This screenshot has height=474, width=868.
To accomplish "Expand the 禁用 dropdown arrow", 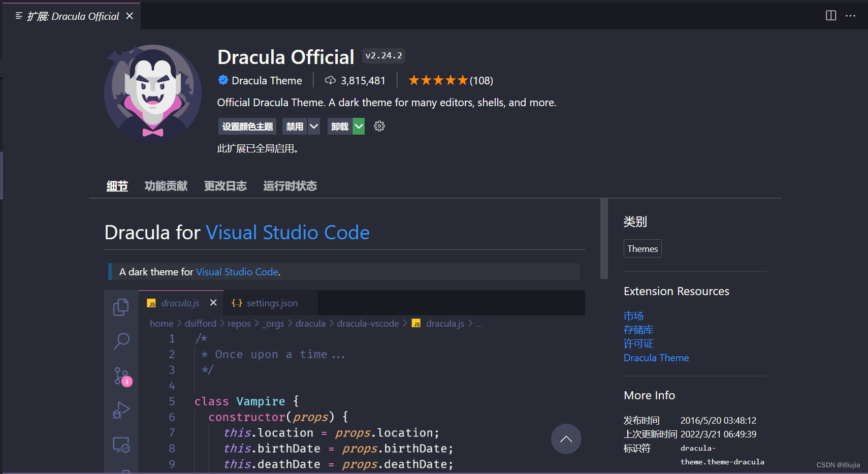I will [314, 127].
